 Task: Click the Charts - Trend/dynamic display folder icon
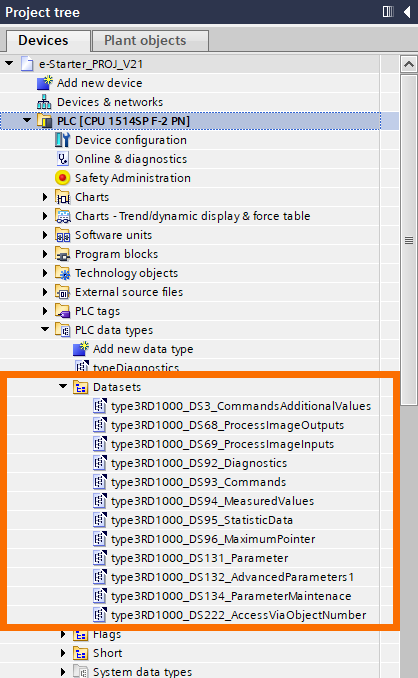pos(63,216)
